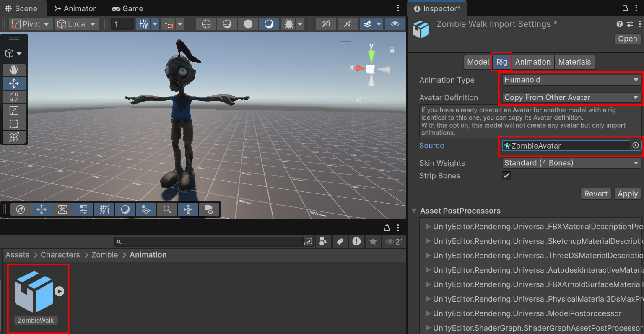Click the Revert button
Image resolution: width=644 pixels, height=334 pixels.
tap(596, 194)
